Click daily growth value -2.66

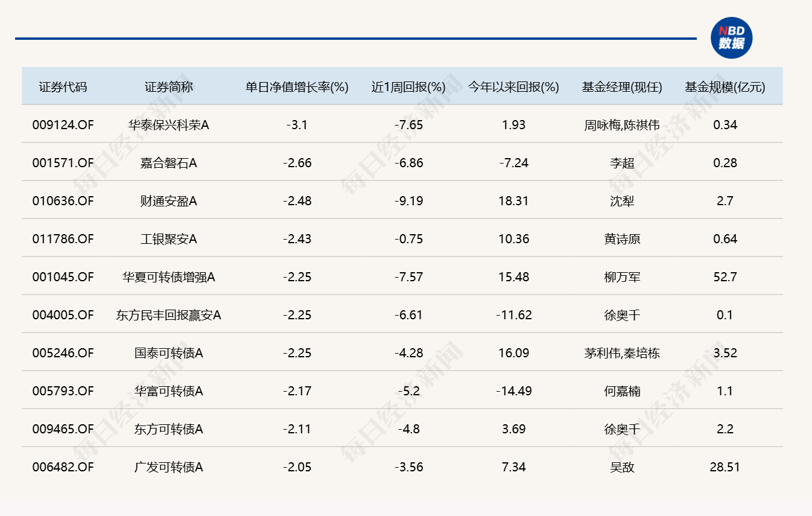tap(297, 163)
